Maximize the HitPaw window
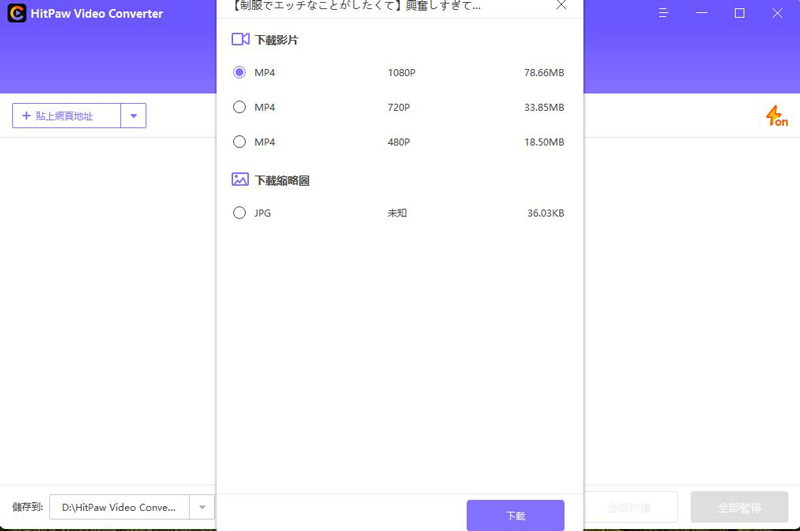Screen dimensions: 800x531 coord(739,13)
